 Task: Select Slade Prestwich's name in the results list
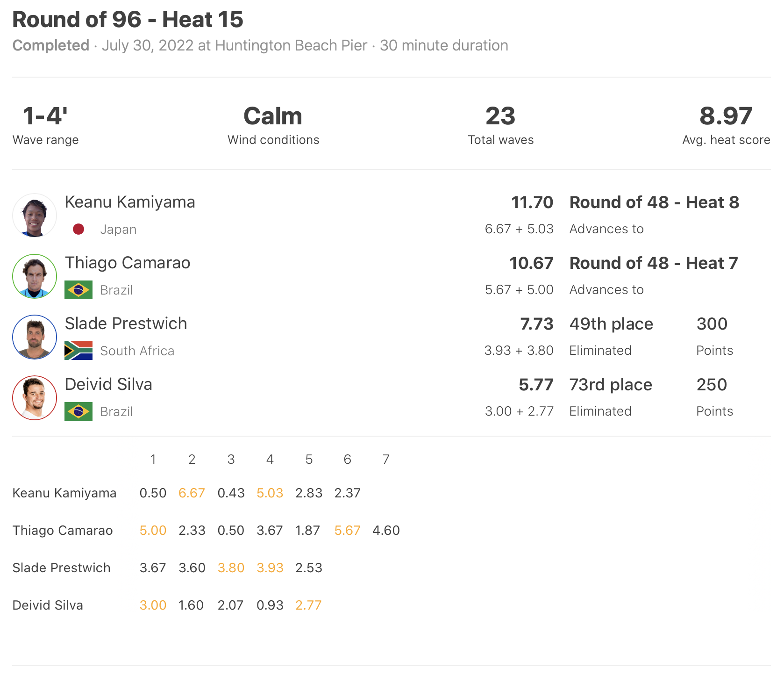point(126,324)
